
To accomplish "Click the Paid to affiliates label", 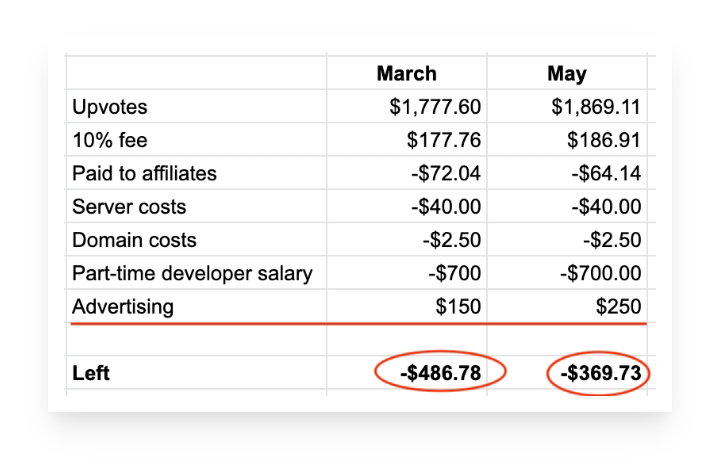I will 144,174.
